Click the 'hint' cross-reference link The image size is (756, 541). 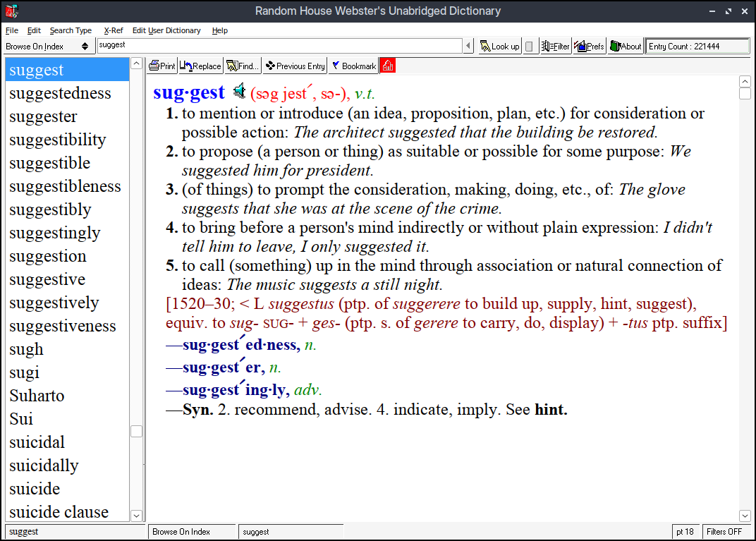tap(550, 410)
